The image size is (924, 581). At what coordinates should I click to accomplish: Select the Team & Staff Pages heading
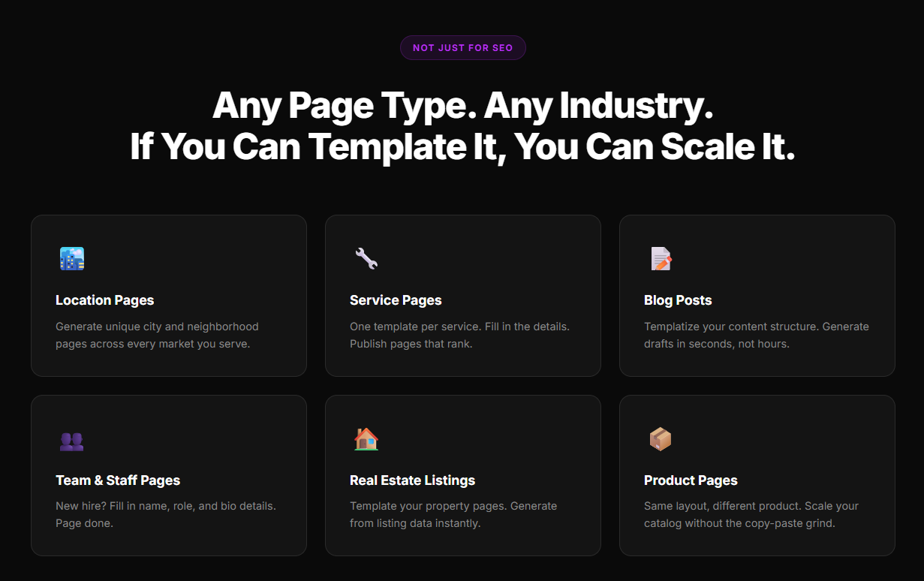(x=118, y=480)
